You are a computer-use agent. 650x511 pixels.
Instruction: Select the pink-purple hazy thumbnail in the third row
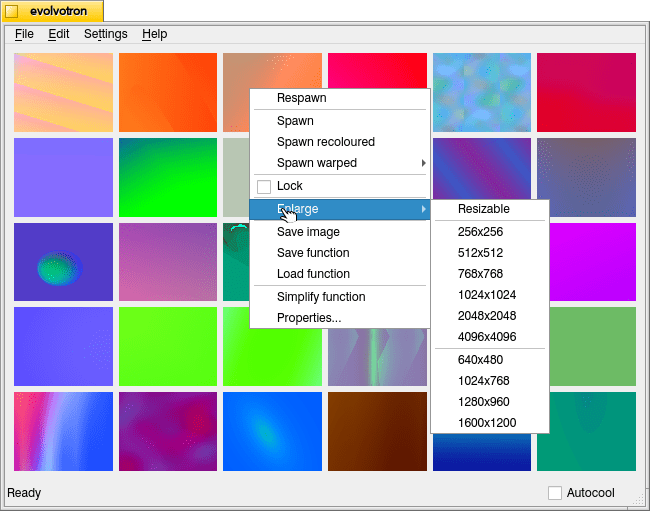click(x=168, y=262)
